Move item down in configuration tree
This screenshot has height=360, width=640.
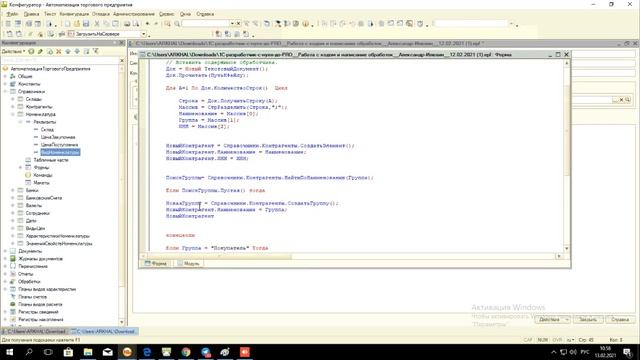77,51
